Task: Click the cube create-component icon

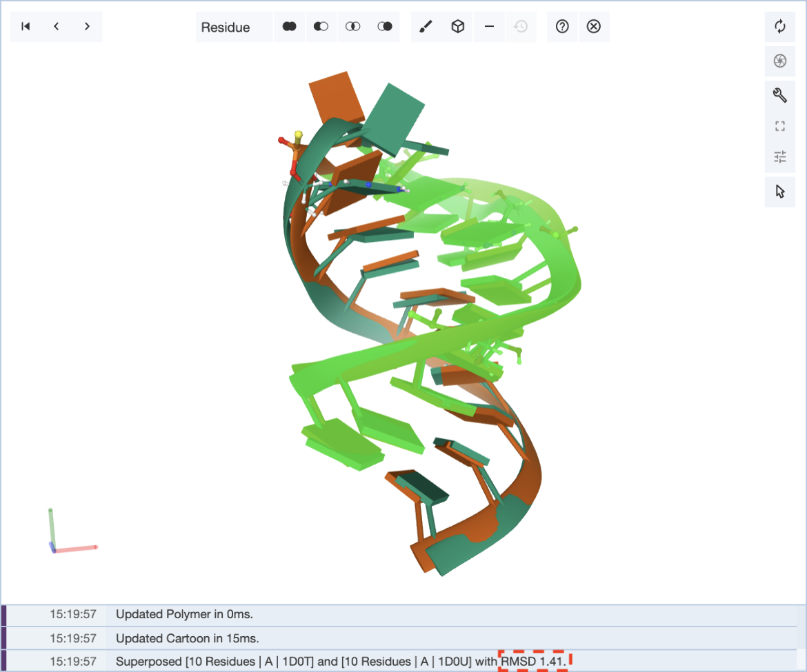Action: click(457, 27)
